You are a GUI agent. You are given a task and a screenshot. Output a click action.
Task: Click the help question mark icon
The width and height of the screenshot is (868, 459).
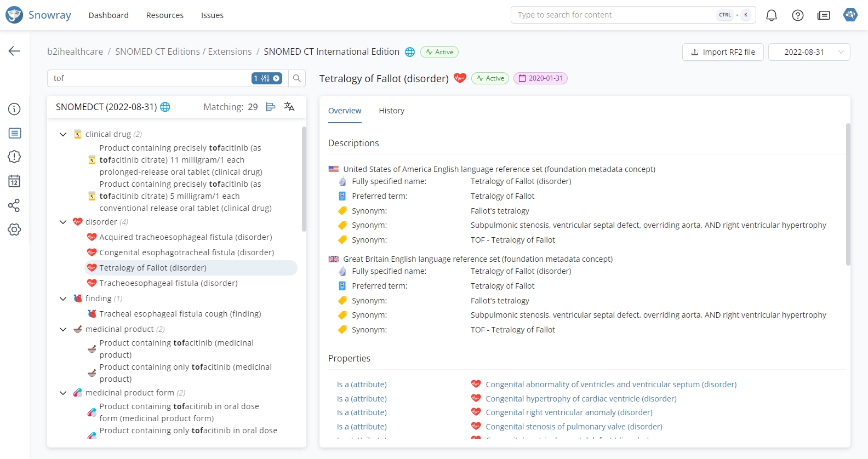point(798,15)
